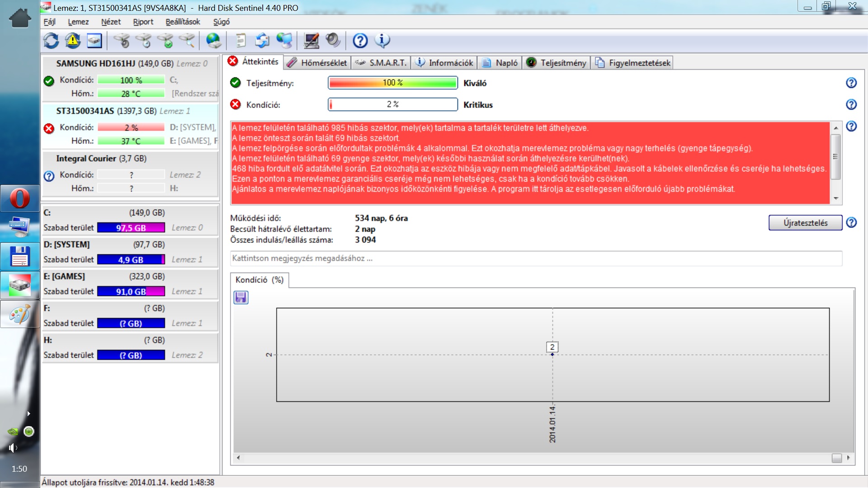Click the D: free space 4,9 GB bar
Viewport: 868px width, 488px height.
pos(131,260)
